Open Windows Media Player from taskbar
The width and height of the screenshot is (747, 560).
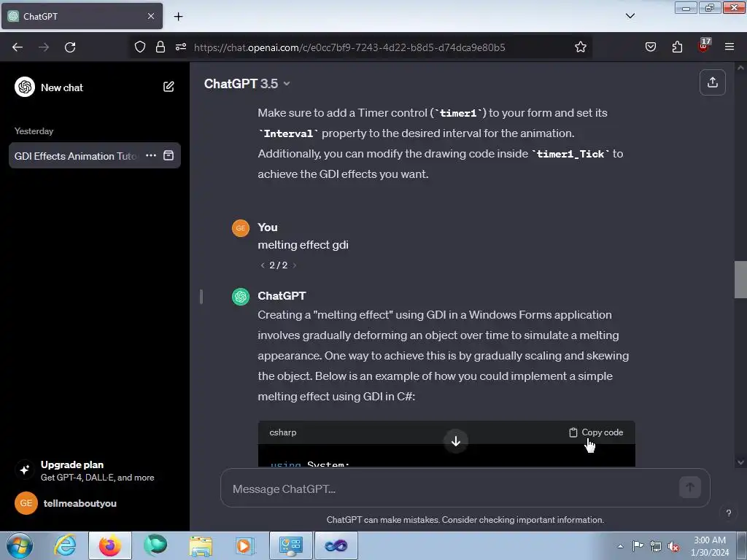click(245, 545)
